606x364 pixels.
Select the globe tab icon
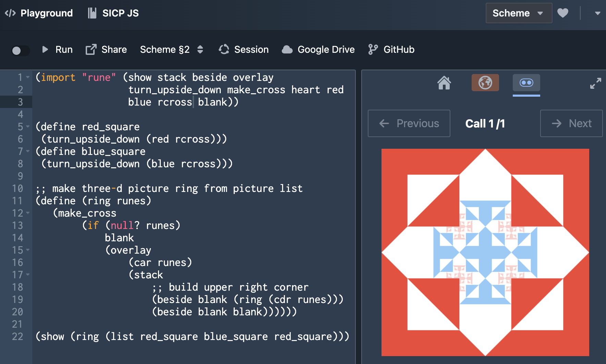point(485,83)
